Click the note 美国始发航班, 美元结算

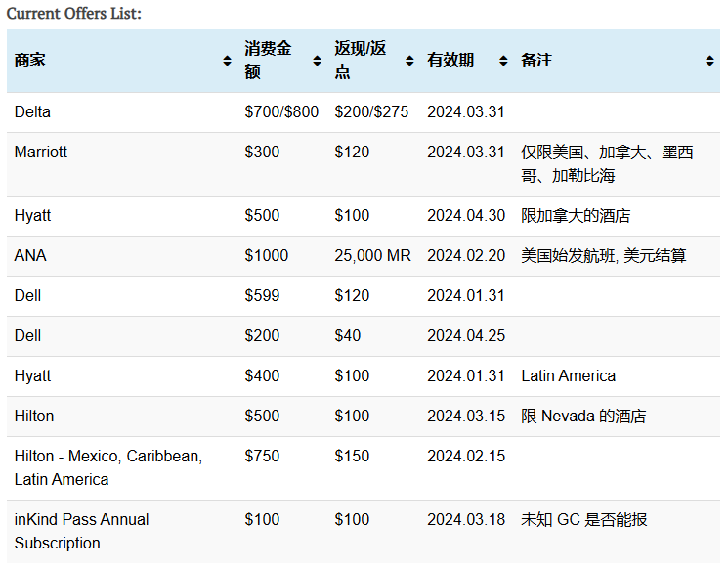point(604,255)
